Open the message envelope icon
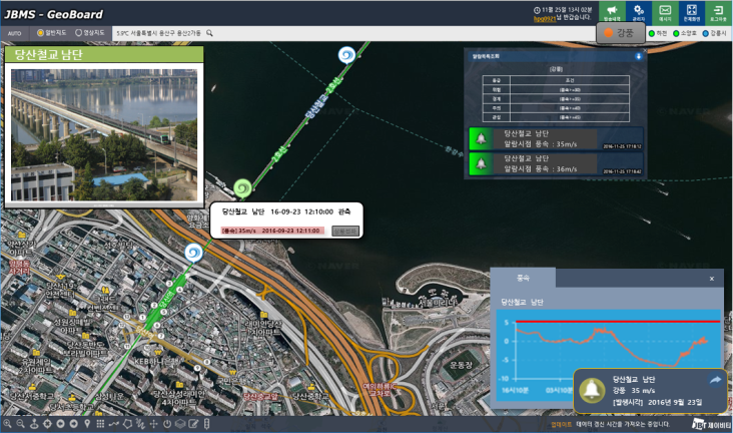 (665, 12)
